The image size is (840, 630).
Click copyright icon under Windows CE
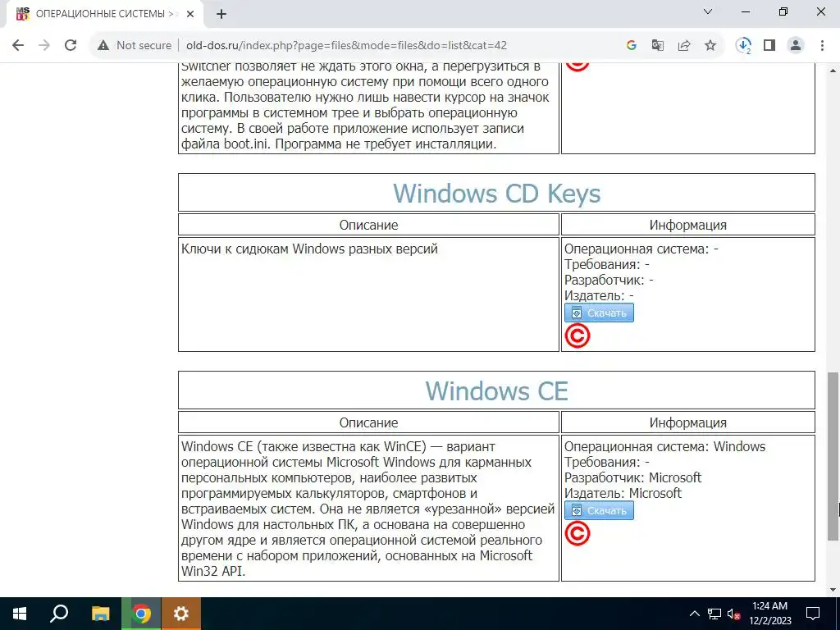(x=577, y=534)
